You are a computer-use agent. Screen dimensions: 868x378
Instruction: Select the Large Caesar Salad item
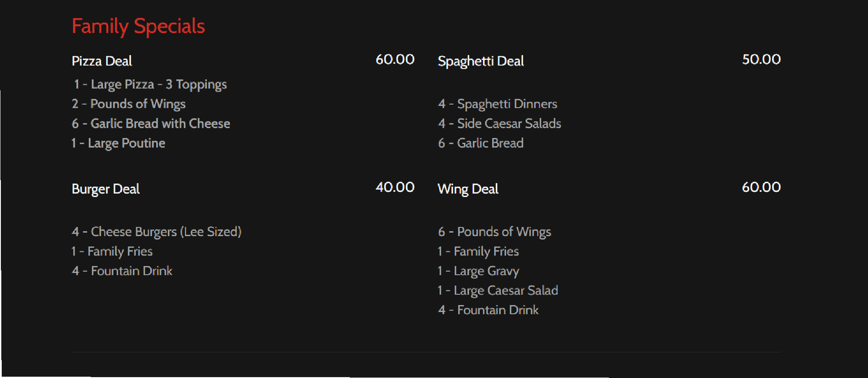(x=497, y=291)
